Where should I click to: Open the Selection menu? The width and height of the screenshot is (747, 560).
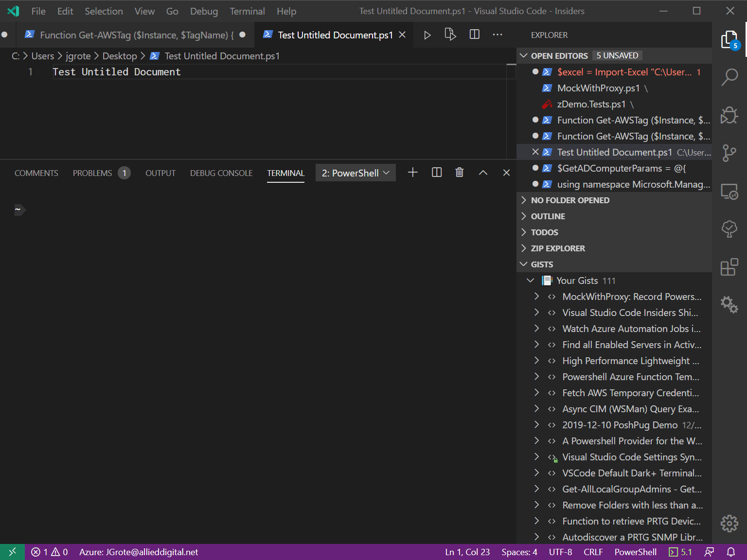click(x=104, y=11)
